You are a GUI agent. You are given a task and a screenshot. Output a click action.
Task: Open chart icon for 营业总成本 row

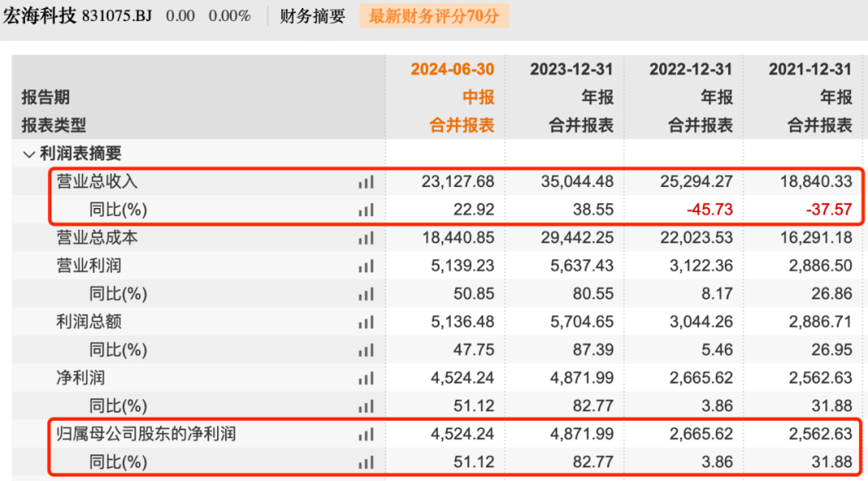(x=366, y=238)
